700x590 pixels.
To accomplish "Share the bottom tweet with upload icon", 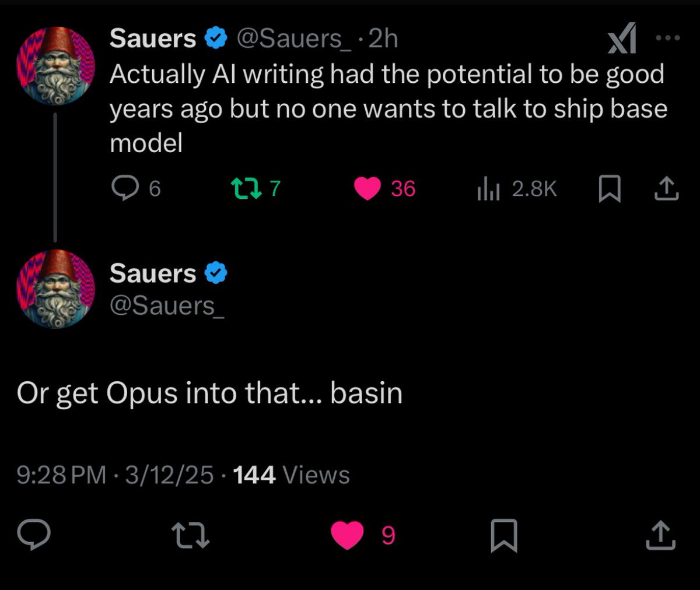I will pos(661,535).
